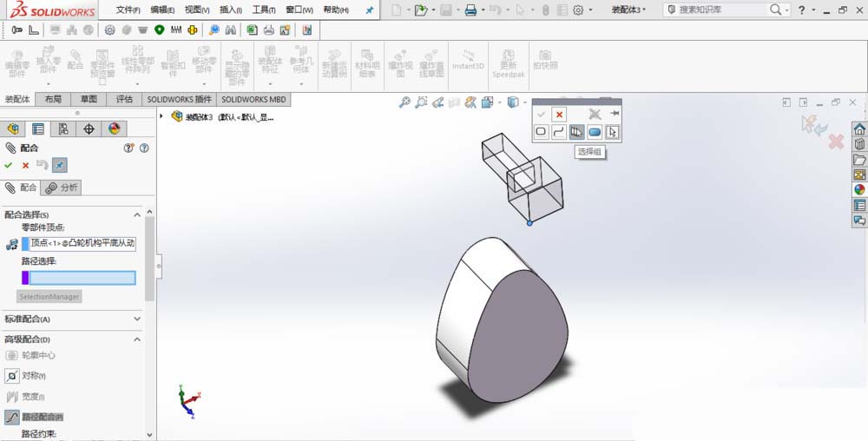Click the yellow cross toolbar icon

(193, 30)
